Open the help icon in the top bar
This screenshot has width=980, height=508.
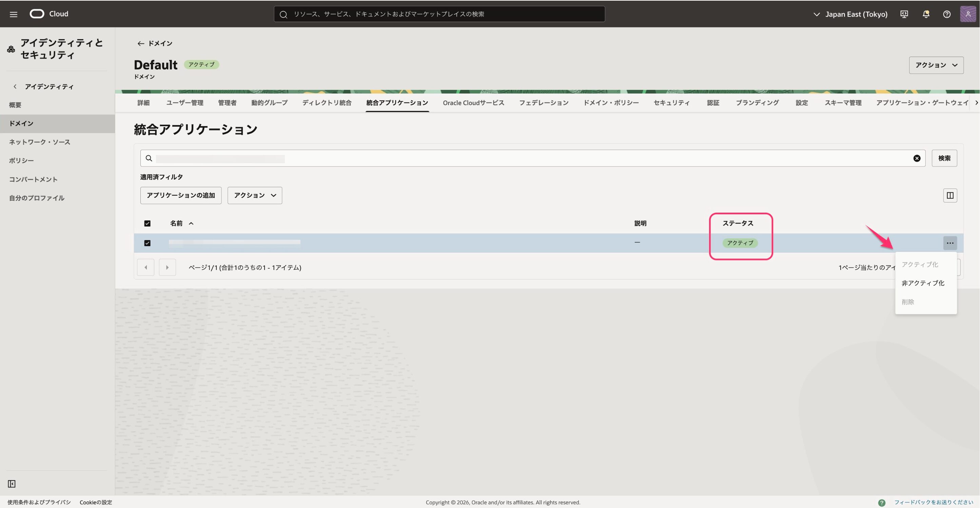[946, 14]
